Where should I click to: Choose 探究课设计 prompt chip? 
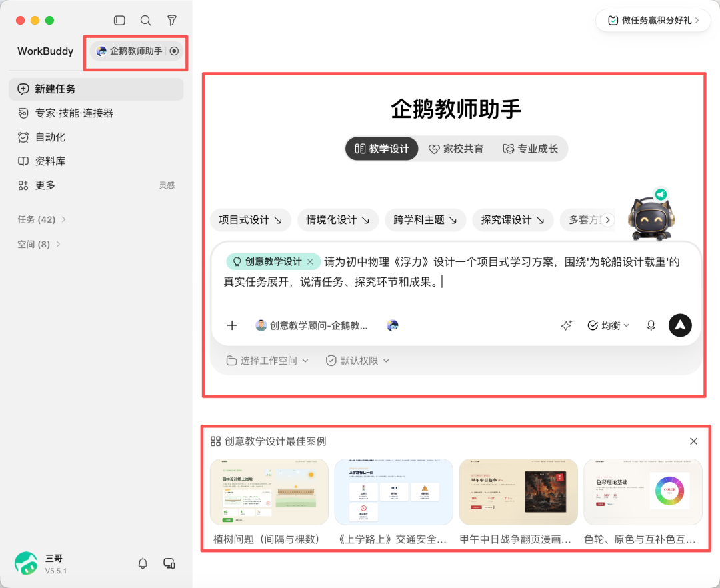point(513,220)
